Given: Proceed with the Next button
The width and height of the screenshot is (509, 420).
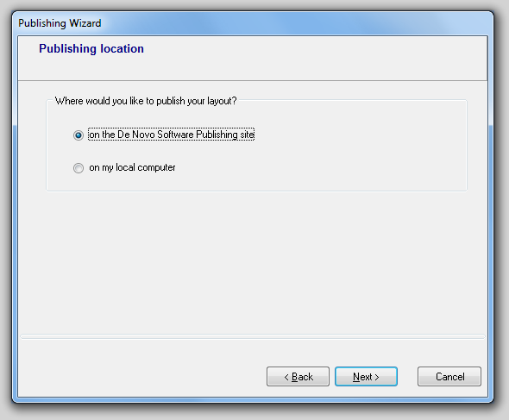Looking at the screenshot, I should (x=366, y=377).
